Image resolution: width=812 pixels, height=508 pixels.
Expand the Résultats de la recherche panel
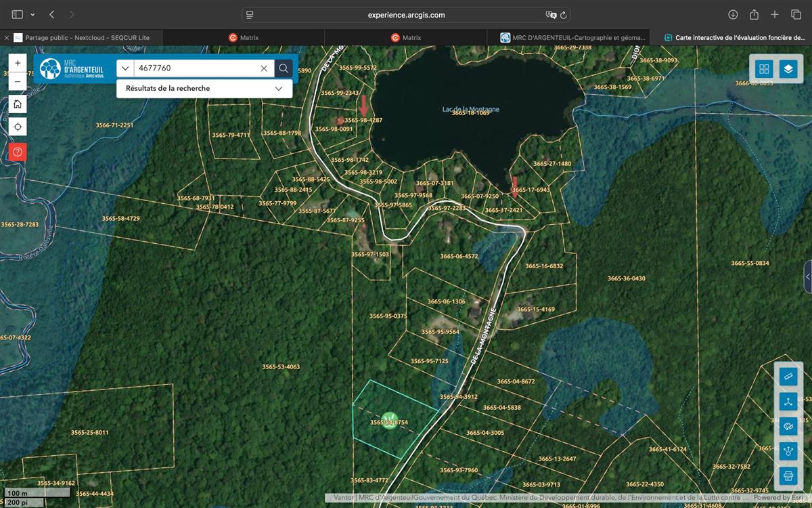(278, 89)
